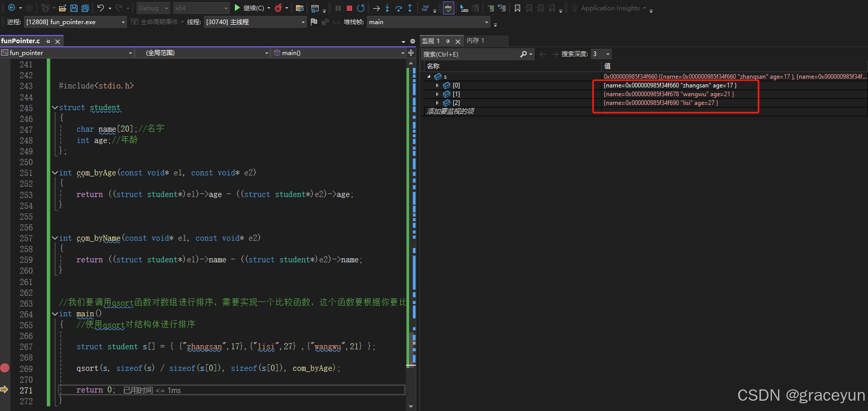
Task: Click the qsort call on line 269
Action: click(208, 368)
